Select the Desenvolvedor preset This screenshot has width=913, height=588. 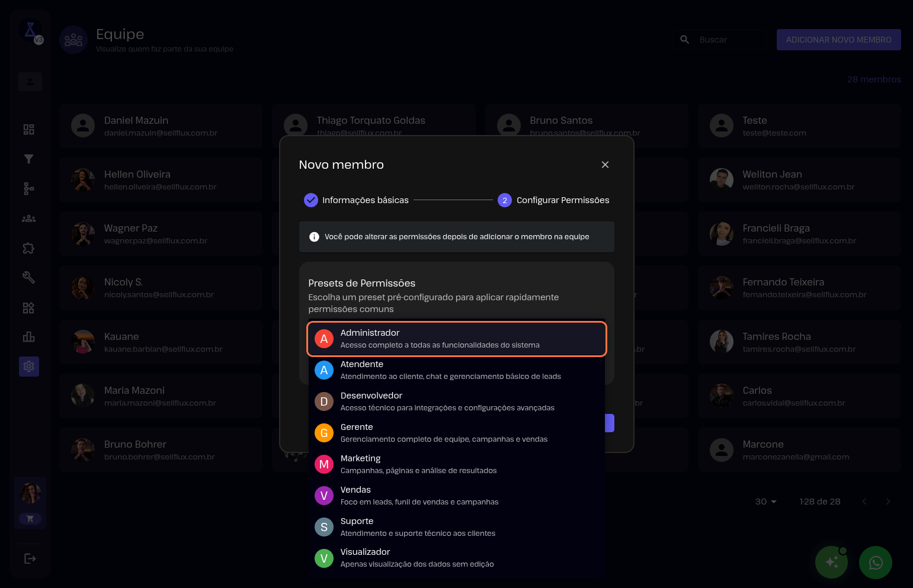(456, 401)
